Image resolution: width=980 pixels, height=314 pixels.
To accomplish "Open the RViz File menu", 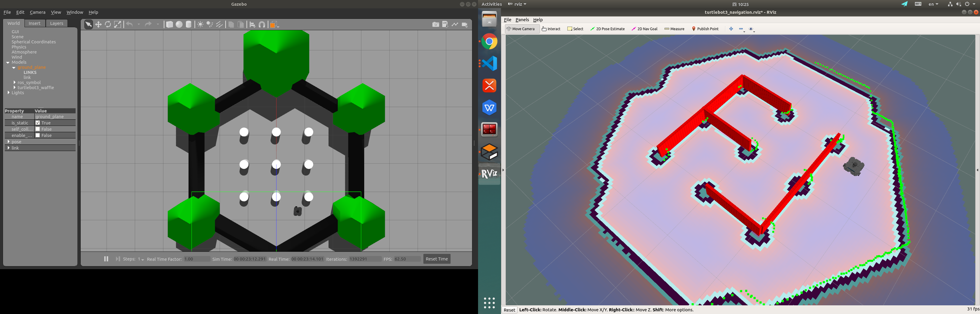I will [508, 20].
